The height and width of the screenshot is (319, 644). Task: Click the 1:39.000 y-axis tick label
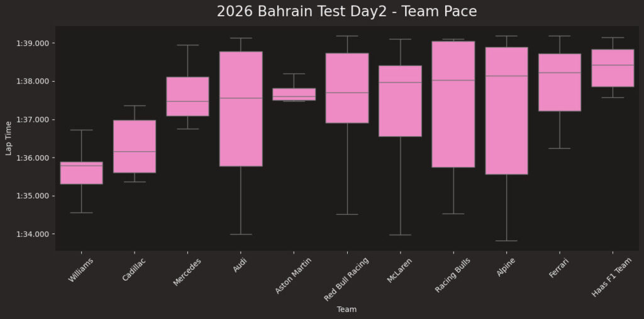[x=32, y=43]
